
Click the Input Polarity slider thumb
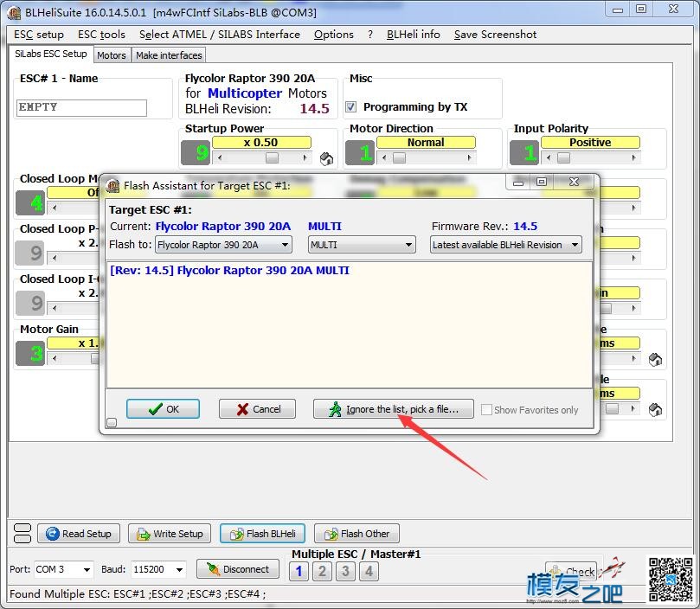563,157
